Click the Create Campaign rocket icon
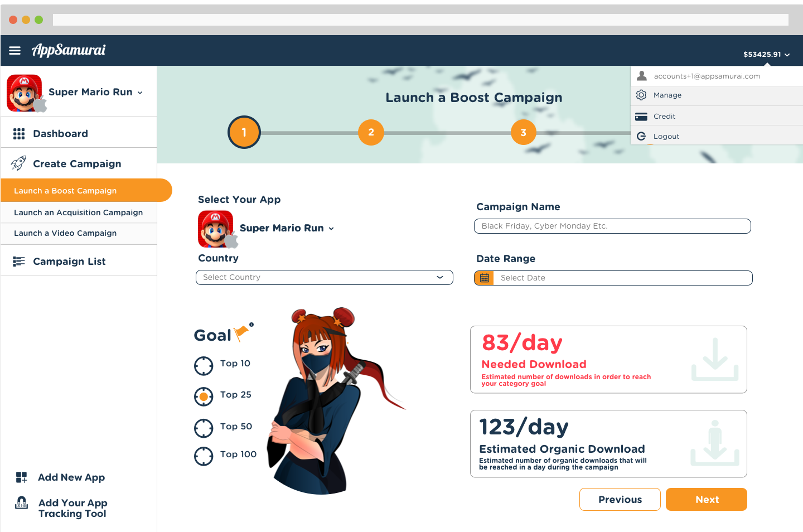Image resolution: width=803 pixels, height=532 pixels. tap(19, 163)
